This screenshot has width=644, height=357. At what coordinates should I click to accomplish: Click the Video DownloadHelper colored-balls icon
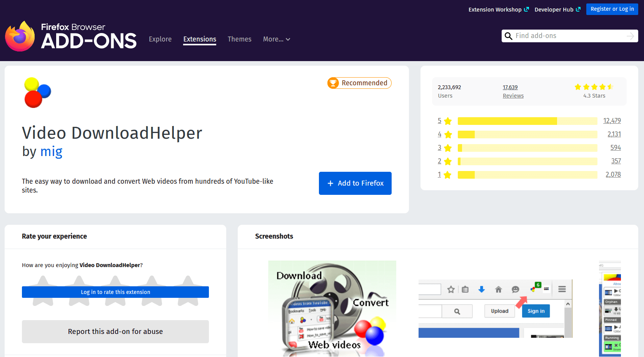(37, 92)
